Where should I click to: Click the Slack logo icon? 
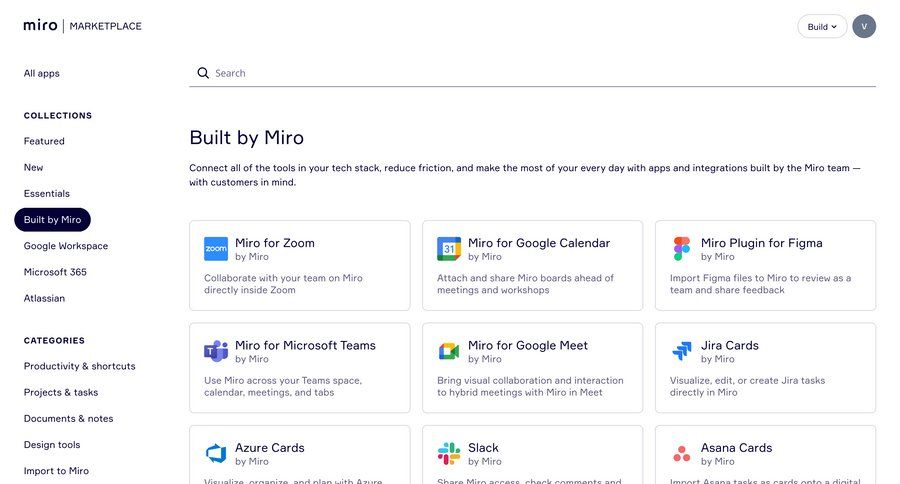click(449, 454)
